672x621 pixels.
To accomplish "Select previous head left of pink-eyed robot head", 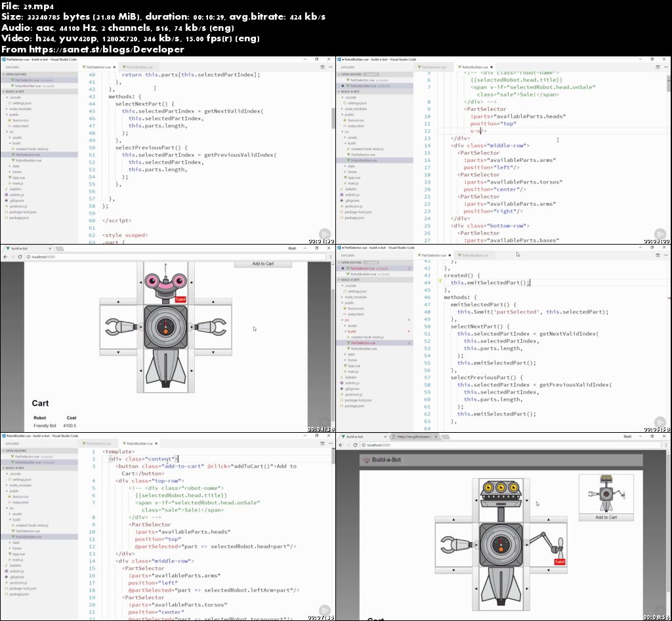I will (140, 283).
